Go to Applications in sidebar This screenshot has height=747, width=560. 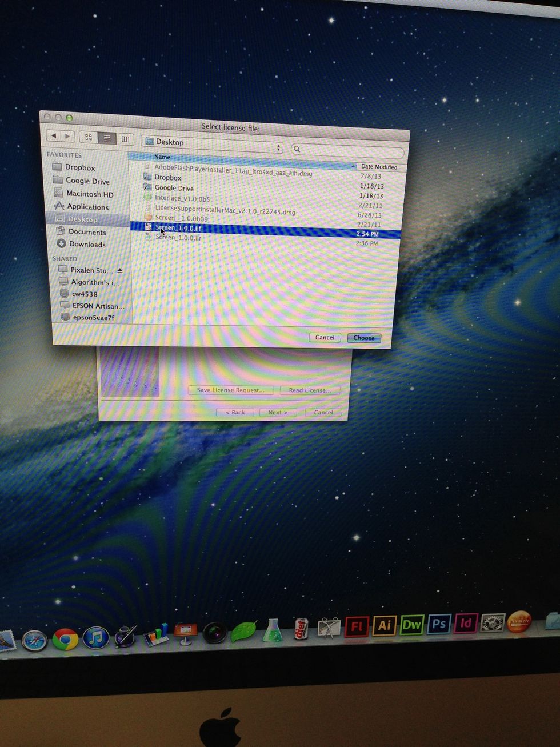tap(87, 207)
